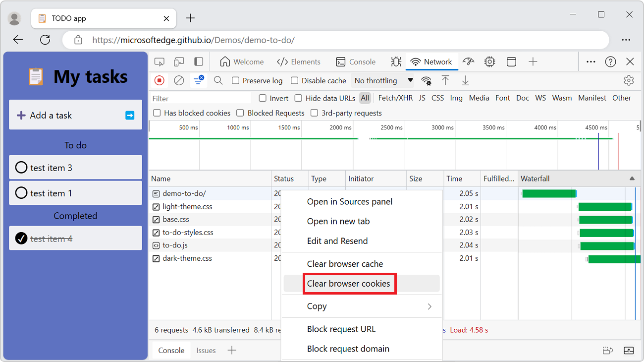This screenshot has height=362, width=644.
Task: Toggle the Waterfall column sort arrow
Action: 632,178
